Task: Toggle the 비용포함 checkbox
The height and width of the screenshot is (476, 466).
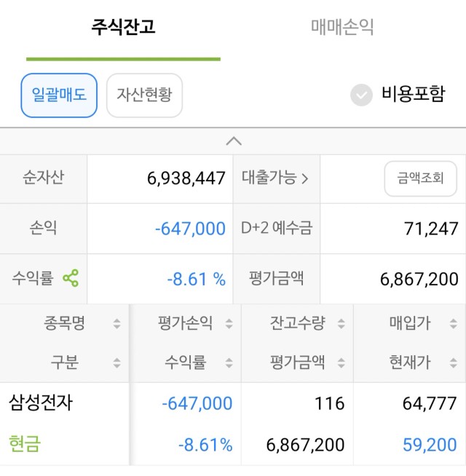Action: (x=361, y=95)
